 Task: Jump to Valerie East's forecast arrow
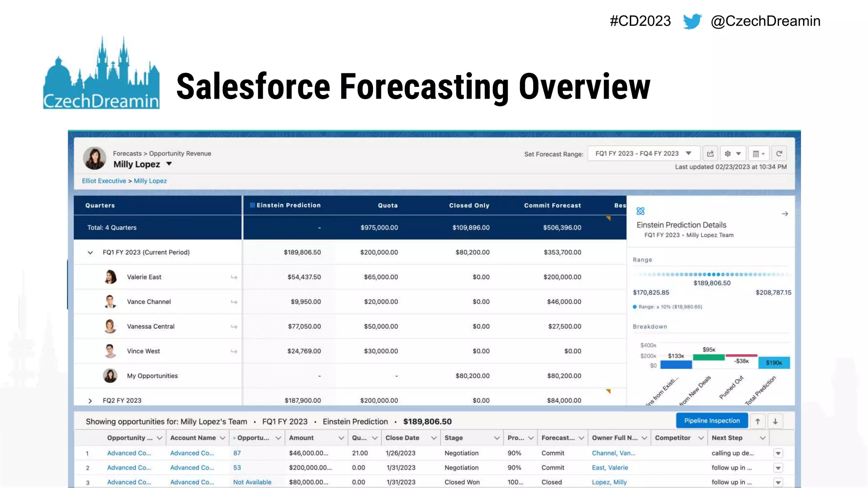[x=234, y=277]
